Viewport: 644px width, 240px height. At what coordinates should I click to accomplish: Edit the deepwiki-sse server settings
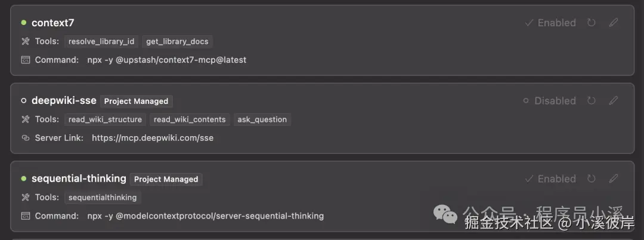point(614,101)
